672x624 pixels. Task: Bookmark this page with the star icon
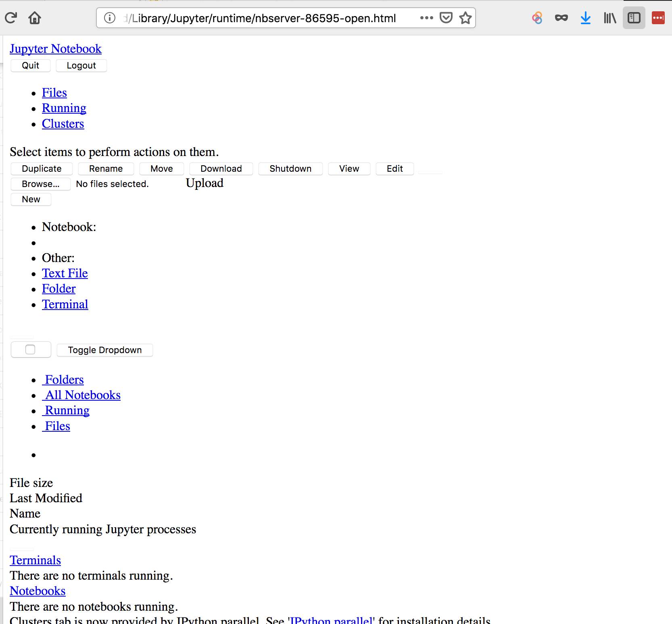click(465, 18)
